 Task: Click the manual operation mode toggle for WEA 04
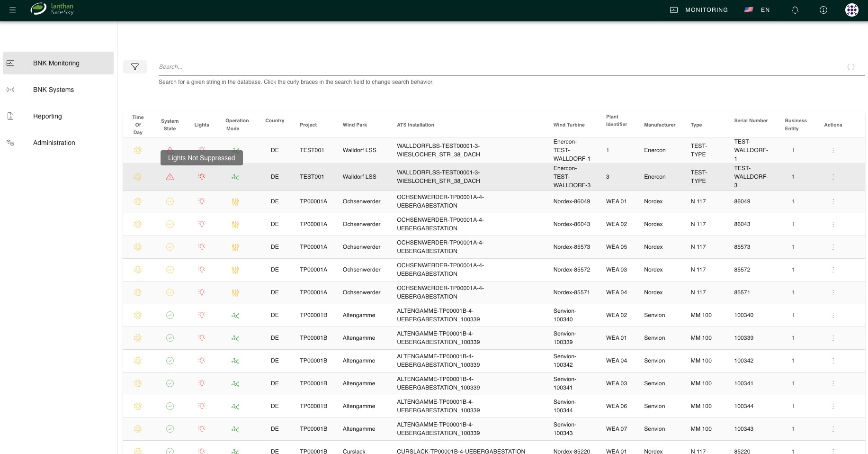click(235, 292)
